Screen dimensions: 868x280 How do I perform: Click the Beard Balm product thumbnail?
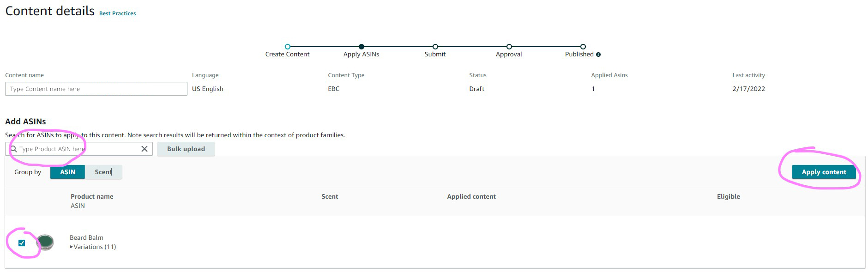point(45,242)
